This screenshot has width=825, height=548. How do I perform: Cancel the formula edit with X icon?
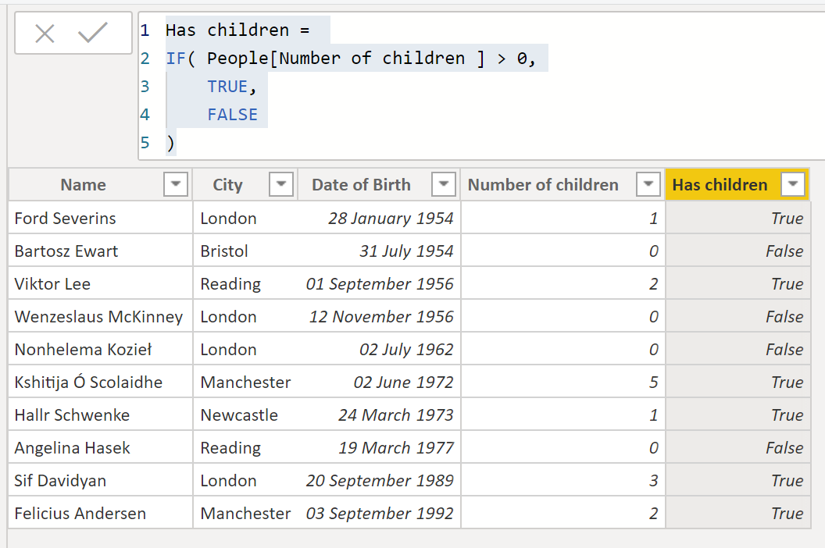tap(45, 34)
